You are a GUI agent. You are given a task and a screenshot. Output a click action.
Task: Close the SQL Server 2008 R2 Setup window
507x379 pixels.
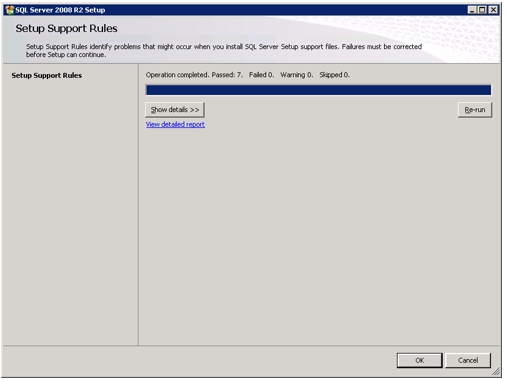[493, 10]
